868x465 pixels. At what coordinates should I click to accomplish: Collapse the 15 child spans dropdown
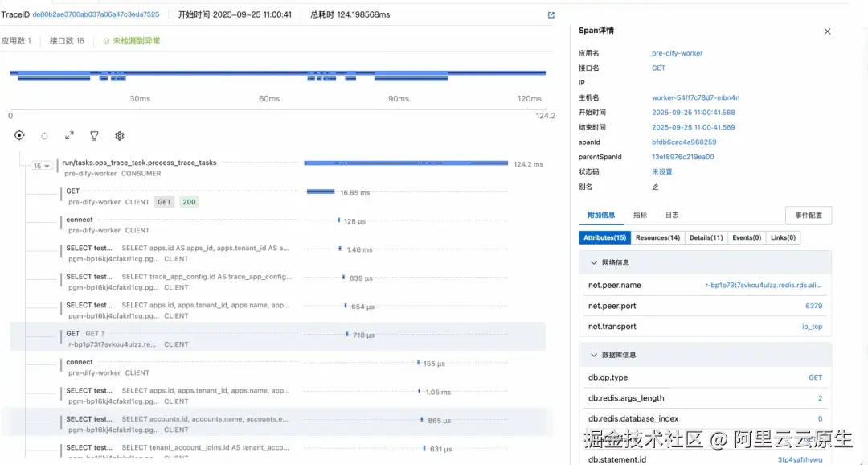[42, 166]
